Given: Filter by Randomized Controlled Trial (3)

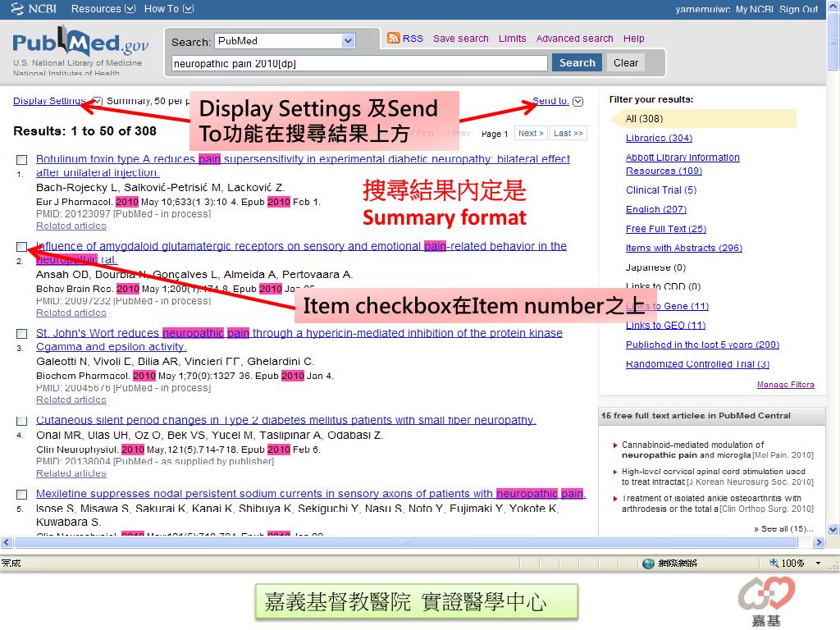Looking at the screenshot, I should tap(697, 363).
